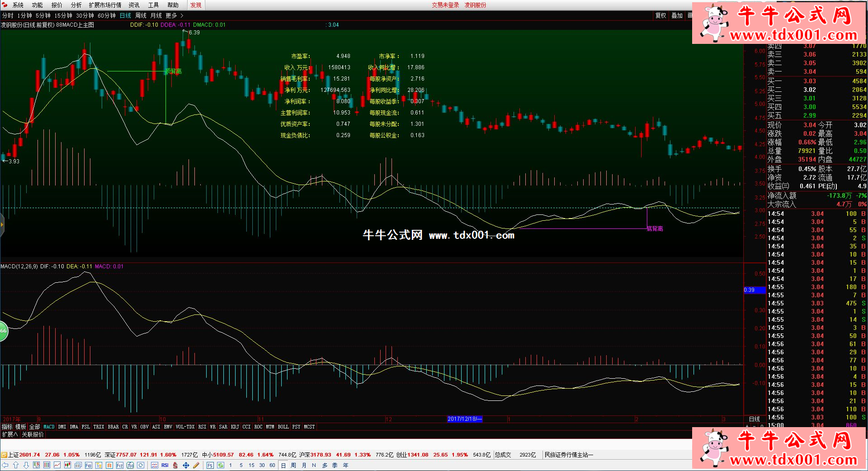Click the F12 trading icon

pos(119,465)
